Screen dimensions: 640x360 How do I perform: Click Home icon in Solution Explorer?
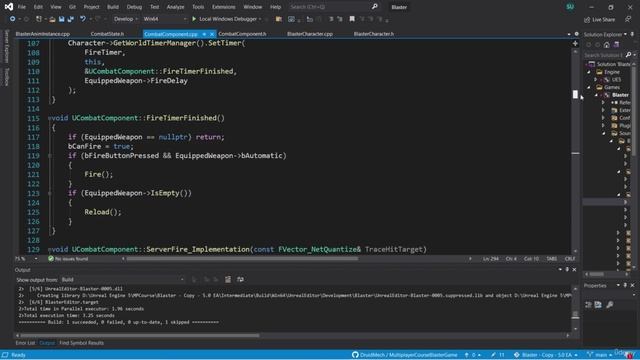(607, 44)
